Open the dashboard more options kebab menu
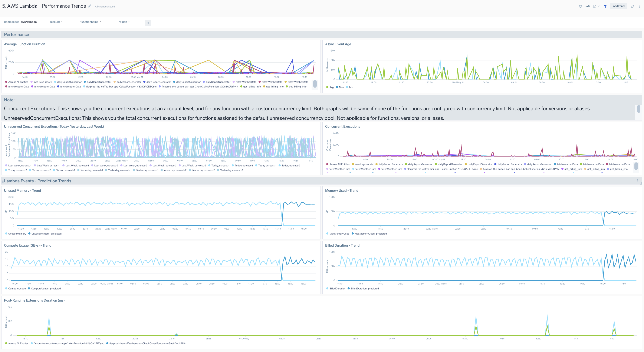This screenshot has height=352, width=644. pyautogui.click(x=639, y=6)
